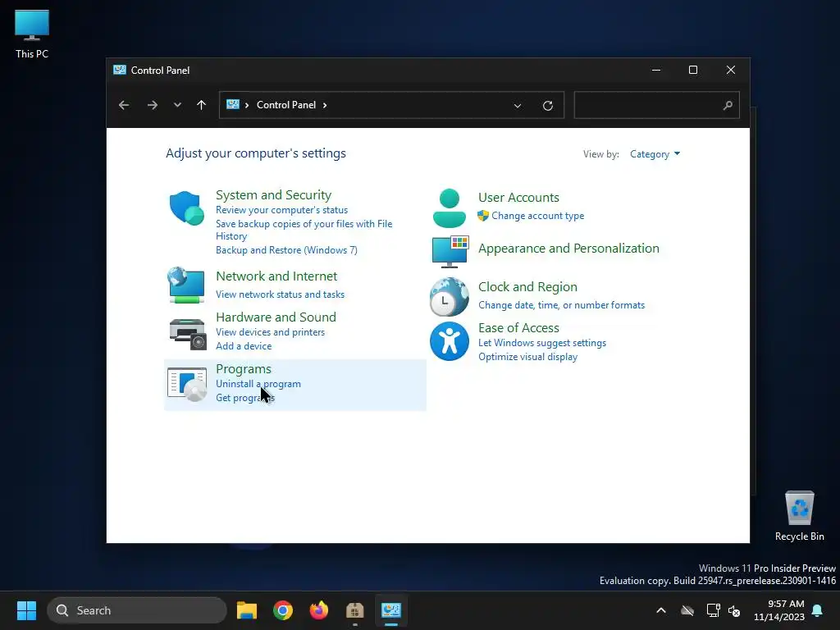The width and height of the screenshot is (840, 630).
Task: Click the package app icon on the taskbar
Action: (x=354, y=610)
